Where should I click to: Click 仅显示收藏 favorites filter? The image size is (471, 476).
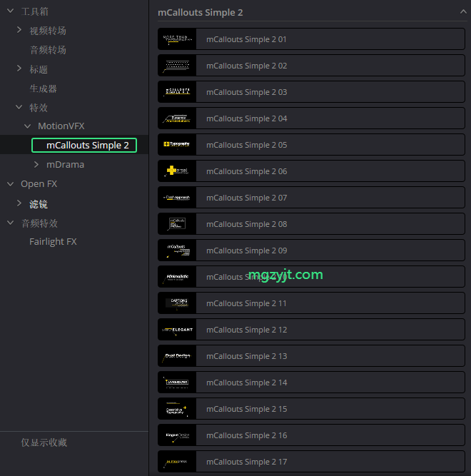pyautogui.click(x=44, y=442)
